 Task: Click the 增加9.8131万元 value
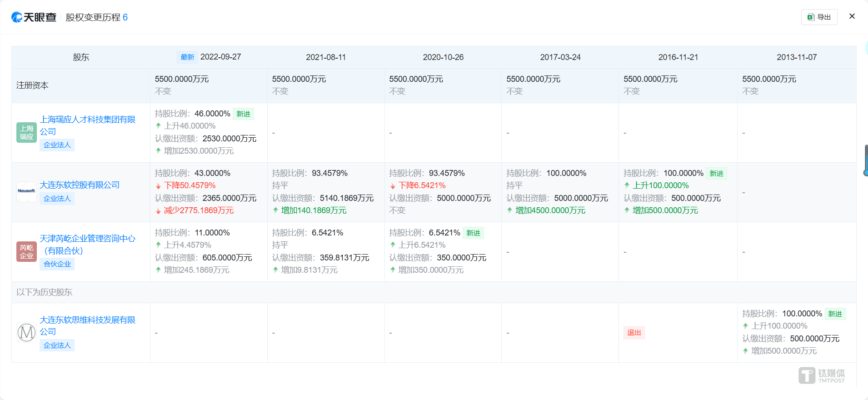tap(309, 270)
